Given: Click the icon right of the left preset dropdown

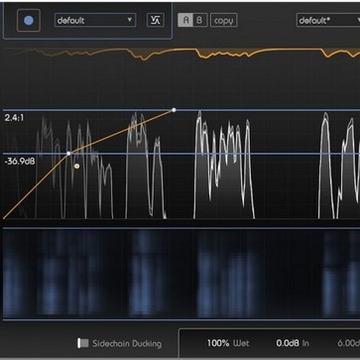Looking at the screenshot, I should (155, 20).
